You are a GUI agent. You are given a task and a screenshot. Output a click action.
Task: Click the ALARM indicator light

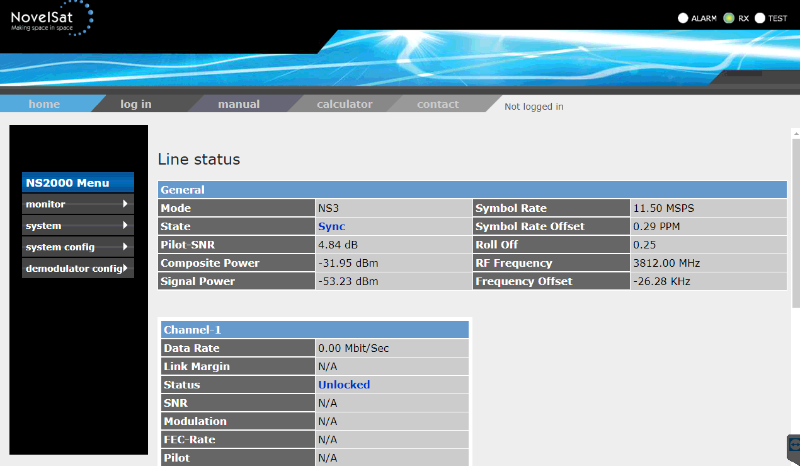pyautogui.click(x=683, y=18)
